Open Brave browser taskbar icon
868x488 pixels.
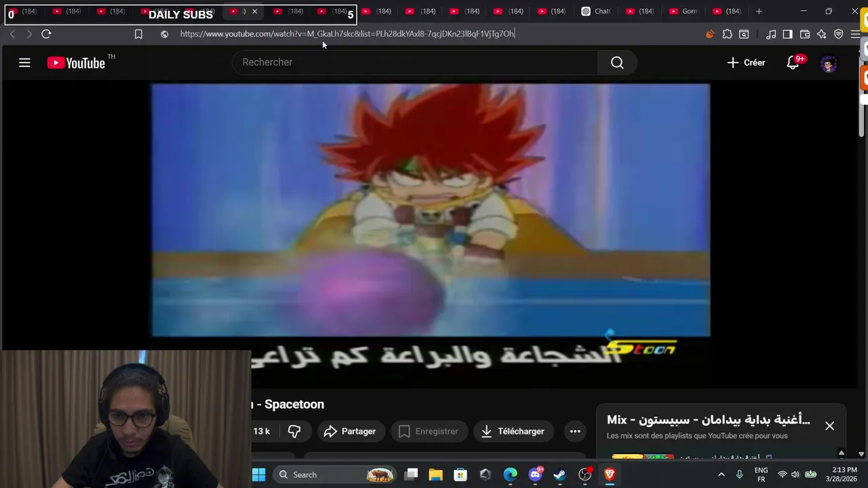click(x=610, y=474)
